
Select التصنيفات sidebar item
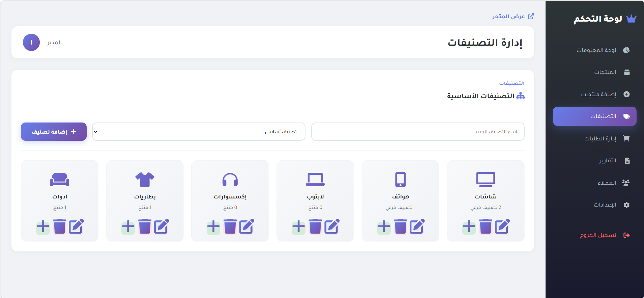pos(595,116)
